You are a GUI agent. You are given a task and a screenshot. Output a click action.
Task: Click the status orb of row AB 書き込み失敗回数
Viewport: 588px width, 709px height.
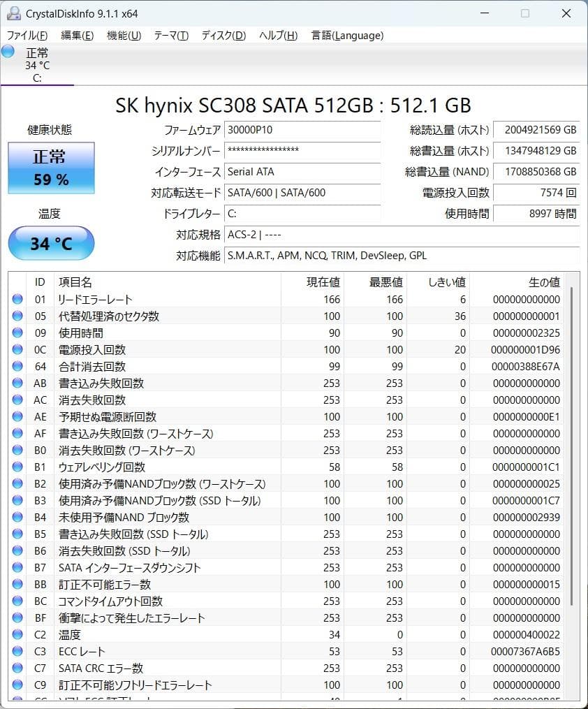point(17,383)
